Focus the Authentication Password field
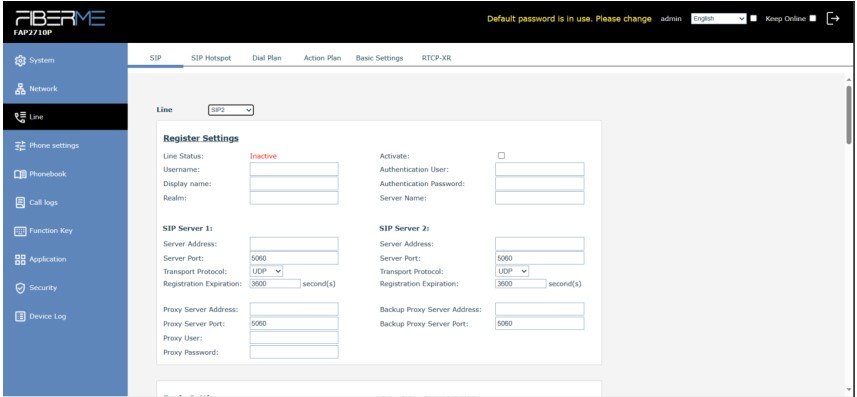This screenshot has height=397, width=857. pos(539,184)
